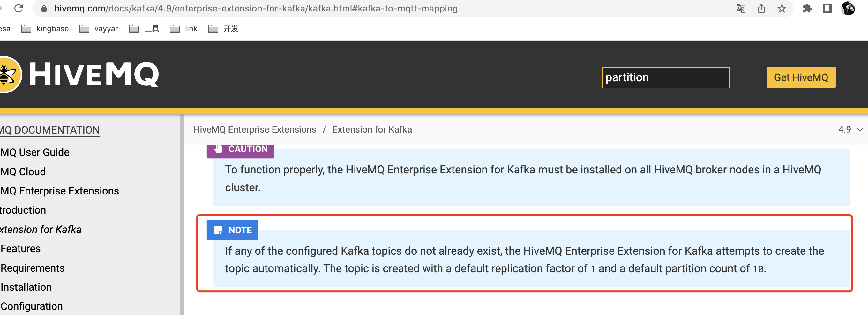Click the CAUTION hand icon
Viewport: 868px width, 315px height.
point(218,149)
